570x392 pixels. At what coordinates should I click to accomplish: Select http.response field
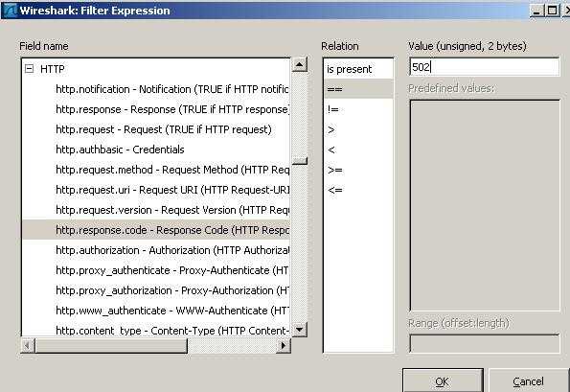[156, 109]
